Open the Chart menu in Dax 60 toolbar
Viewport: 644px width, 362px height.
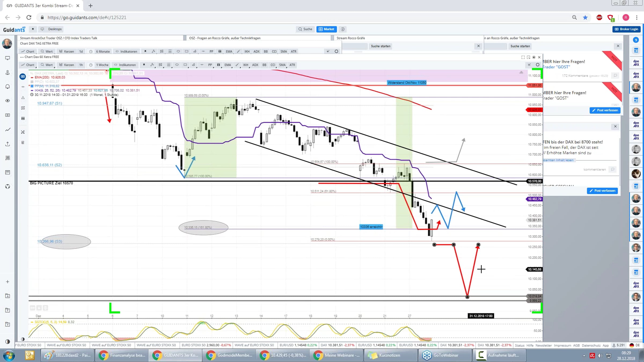point(28,65)
